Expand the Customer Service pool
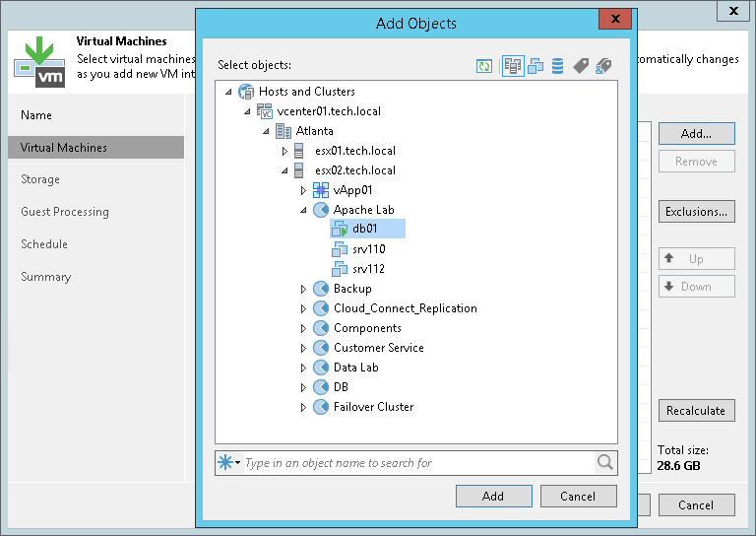This screenshot has width=756, height=536. coord(303,349)
